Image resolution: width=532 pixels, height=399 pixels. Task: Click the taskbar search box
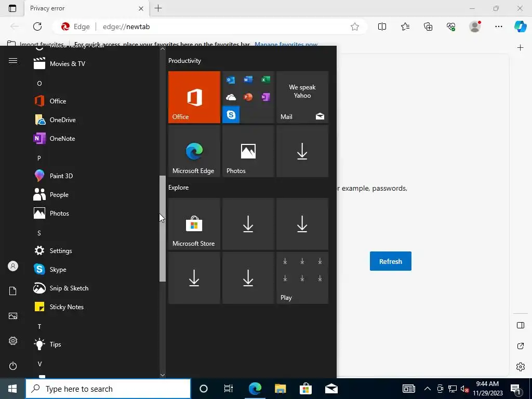[x=108, y=389]
